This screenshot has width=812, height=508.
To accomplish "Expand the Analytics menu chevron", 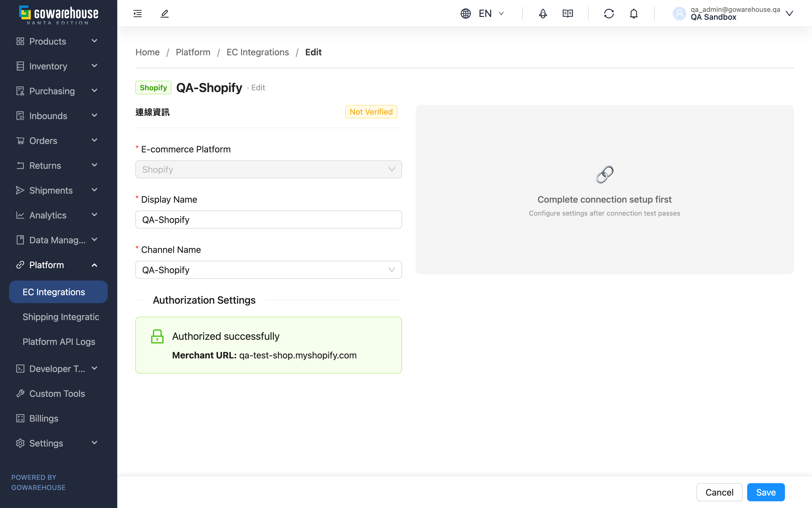I will click(95, 215).
